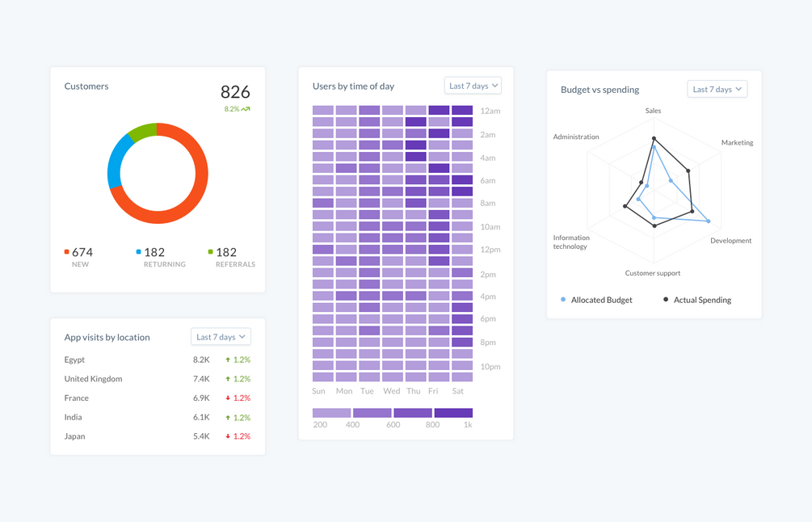
Task: Click the total customers number 826
Action: (235, 92)
